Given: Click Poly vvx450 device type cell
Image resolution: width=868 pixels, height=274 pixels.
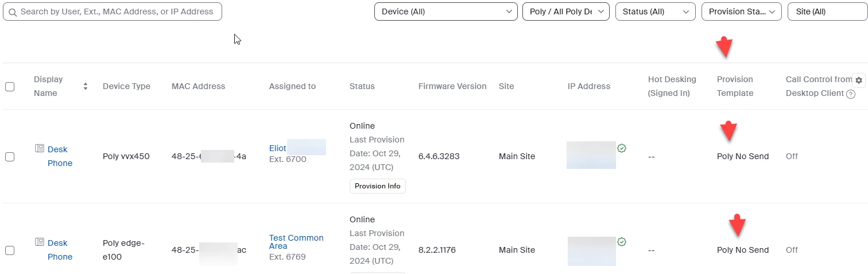Looking at the screenshot, I should coord(126,156).
